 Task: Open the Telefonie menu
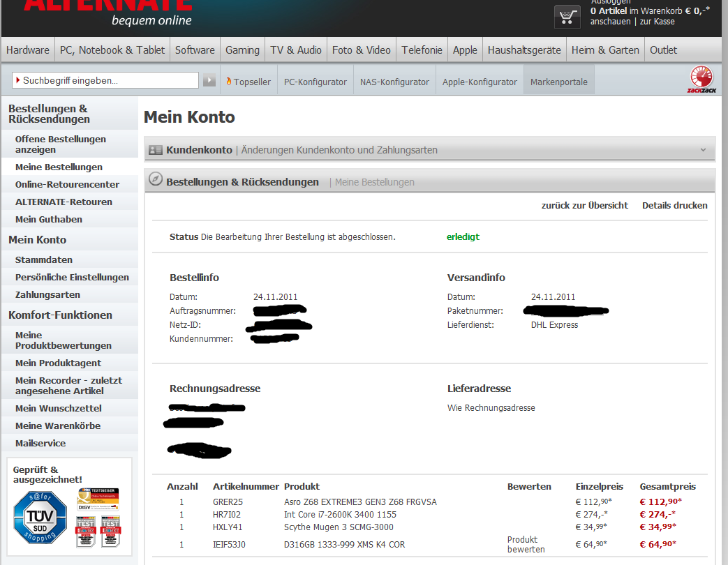coord(422,50)
